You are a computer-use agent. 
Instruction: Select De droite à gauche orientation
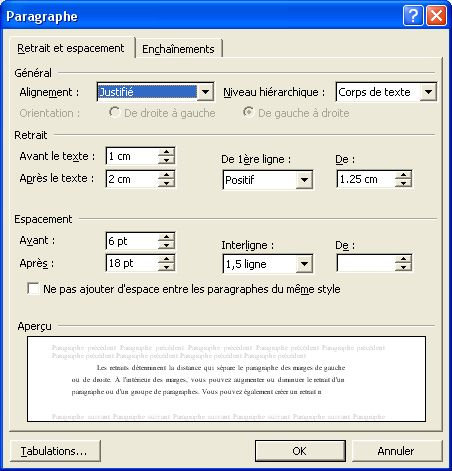coord(114,112)
